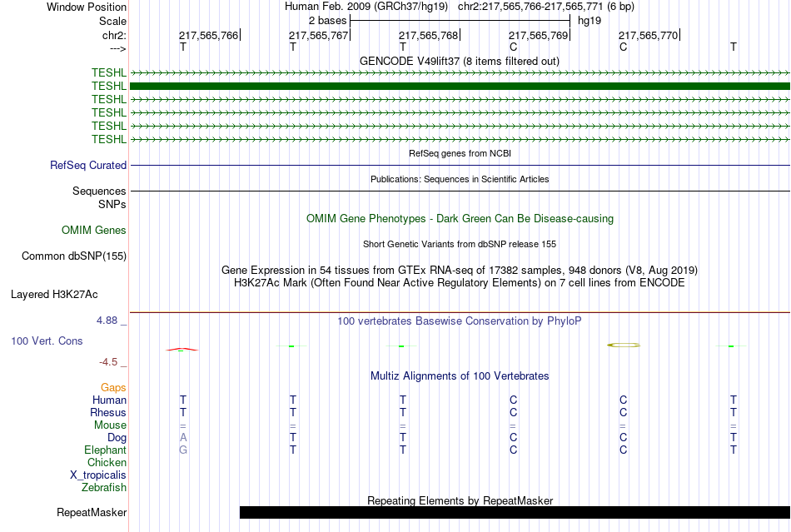Screen dimensions: 791x532
Task: Click ruler position label 217,565,767
Action: point(318,35)
